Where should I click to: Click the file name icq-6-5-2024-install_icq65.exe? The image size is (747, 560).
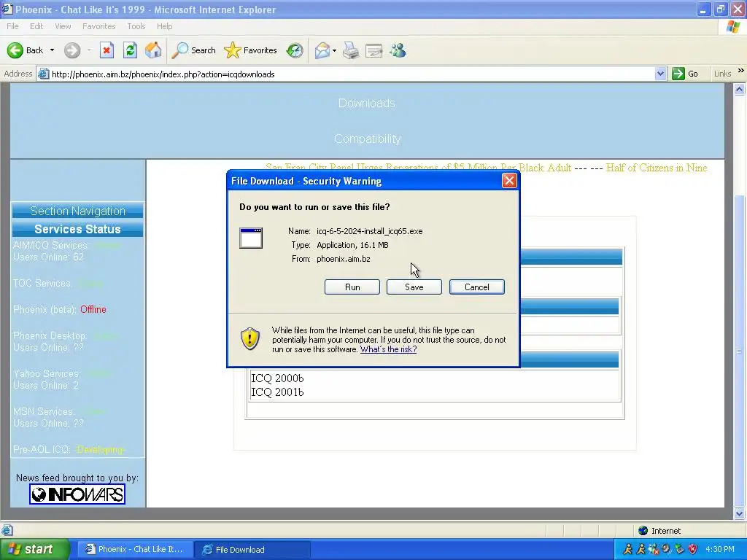coord(370,231)
